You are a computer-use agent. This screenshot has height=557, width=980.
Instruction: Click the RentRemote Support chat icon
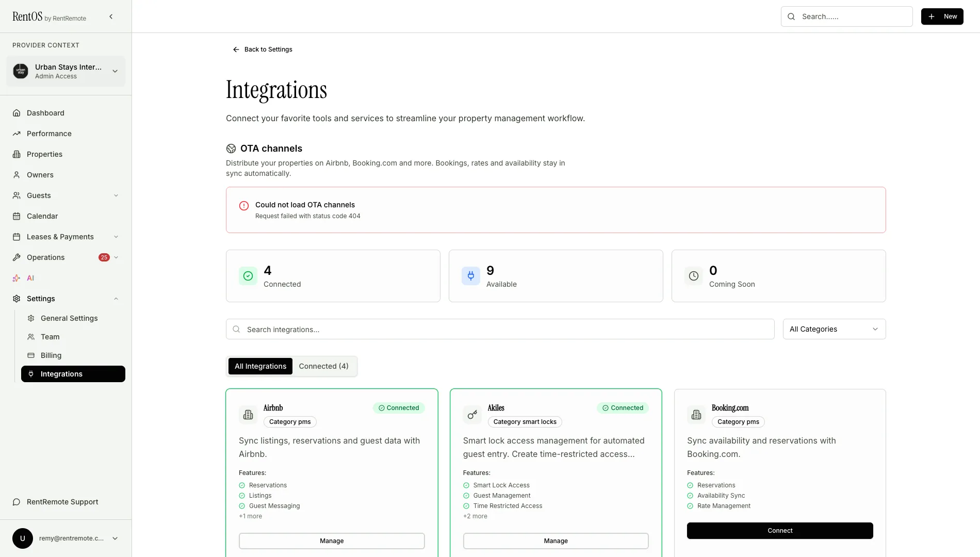coord(17,502)
